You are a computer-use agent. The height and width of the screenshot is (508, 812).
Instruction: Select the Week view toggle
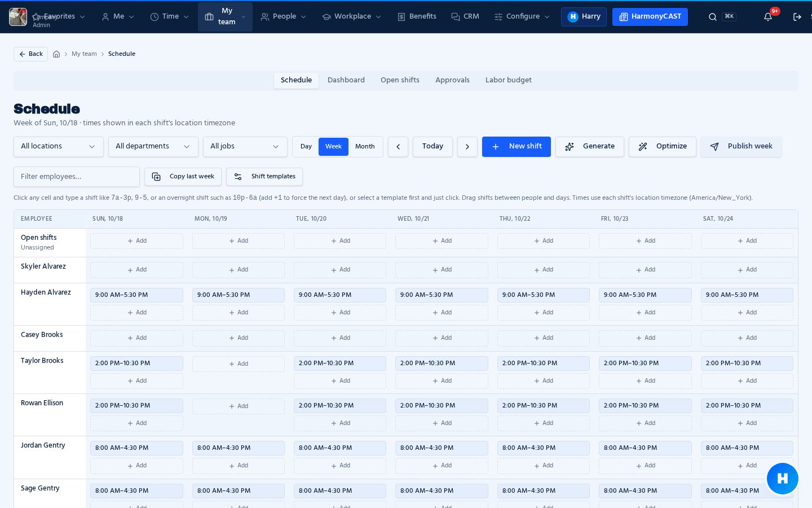pyautogui.click(x=333, y=147)
